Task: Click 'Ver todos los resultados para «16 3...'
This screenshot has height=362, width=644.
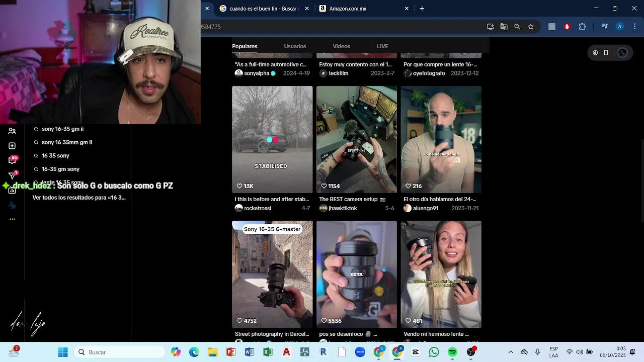Action: point(79,198)
